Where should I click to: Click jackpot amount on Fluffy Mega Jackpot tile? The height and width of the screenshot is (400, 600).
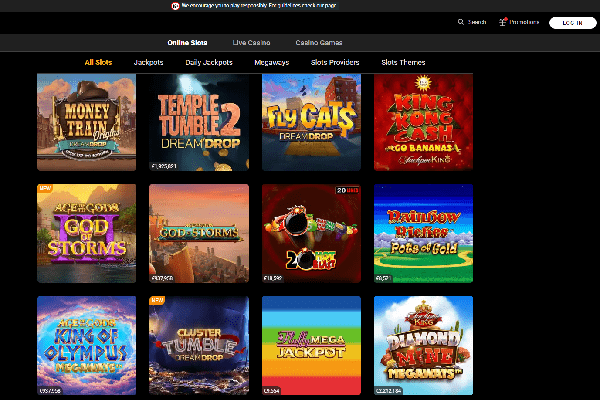pyautogui.click(x=272, y=391)
